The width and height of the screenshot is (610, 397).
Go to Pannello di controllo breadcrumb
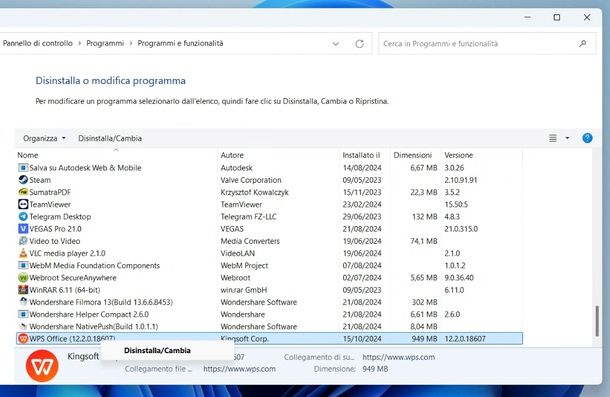pos(38,43)
